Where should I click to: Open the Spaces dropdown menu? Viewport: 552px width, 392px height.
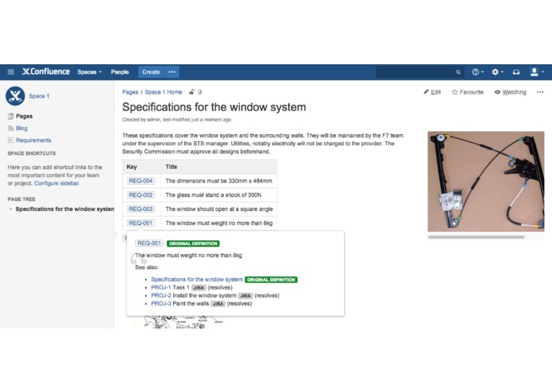pos(90,72)
